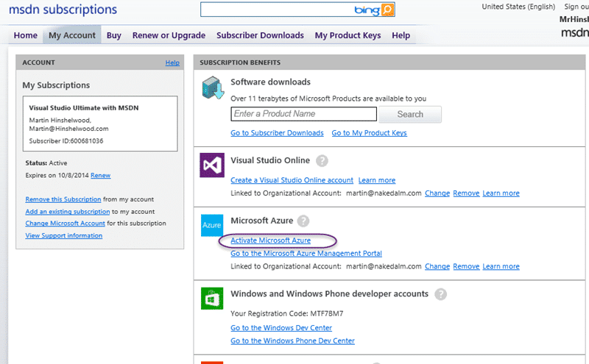Go to Renew or Upgrade tab
The width and height of the screenshot is (589, 364).
[169, 35]
